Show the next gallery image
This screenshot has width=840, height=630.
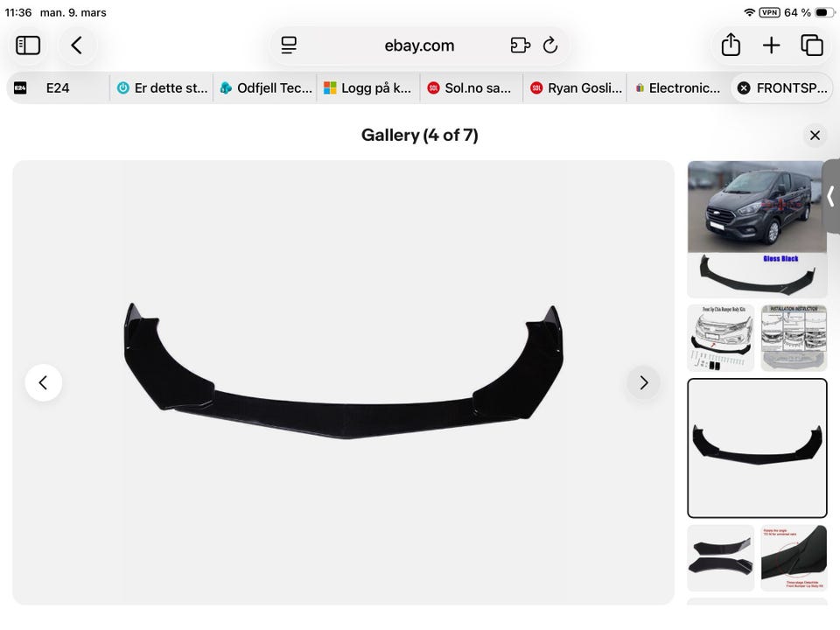644,382
